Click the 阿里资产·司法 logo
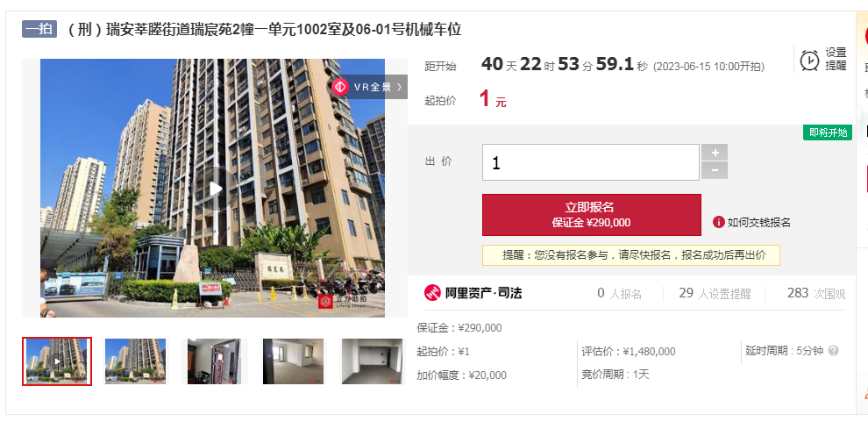The image size is (868, 436). (x=473, y=292)
